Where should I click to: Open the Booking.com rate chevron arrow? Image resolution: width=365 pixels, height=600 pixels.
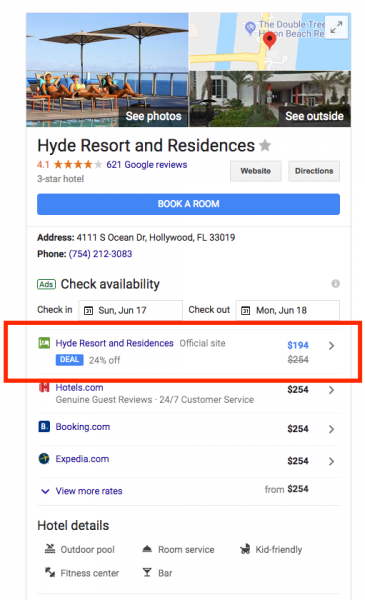click(331, 429)
